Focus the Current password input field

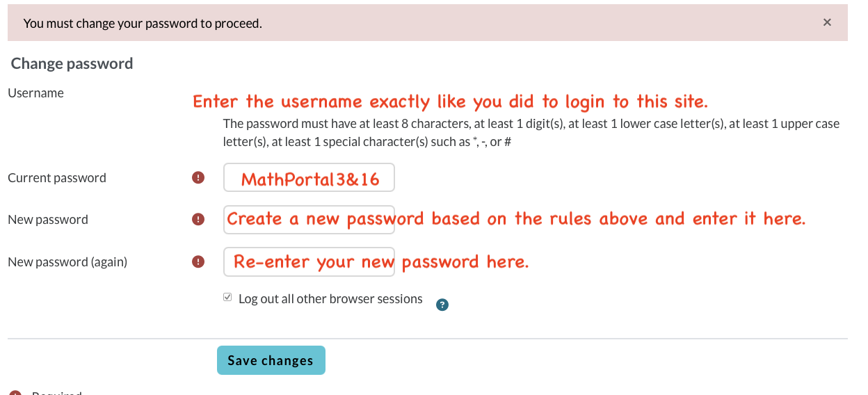coord(309,178)
